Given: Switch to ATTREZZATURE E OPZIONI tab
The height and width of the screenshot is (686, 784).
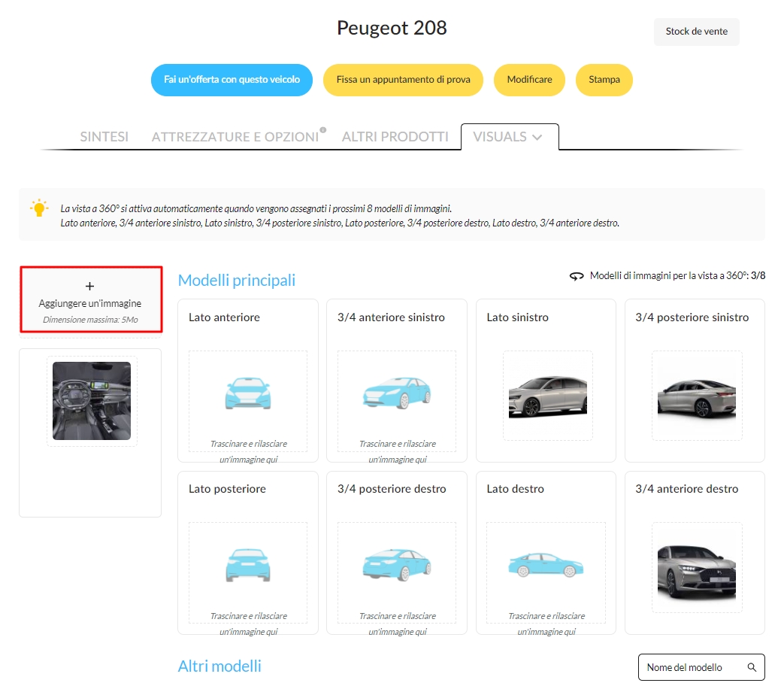Looking at the screenshot, I should 235,137.
